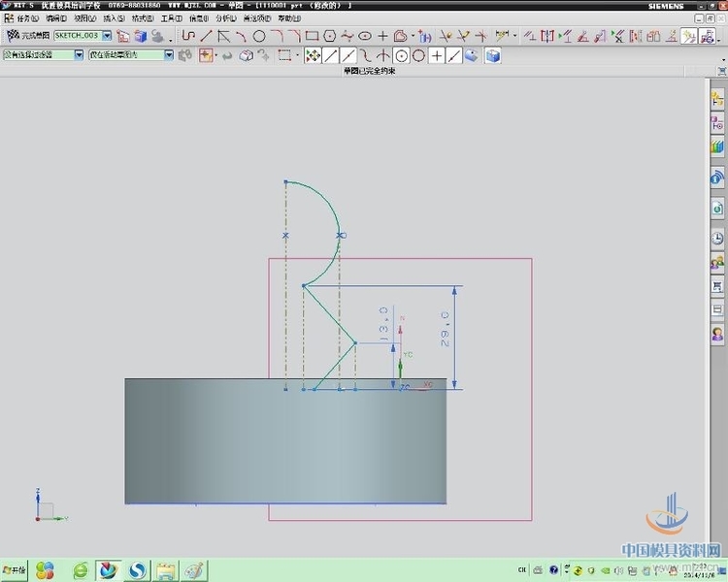
Task: Open the SKETCH_003 sketch name dropdown
Action: [x=107, y=36]
